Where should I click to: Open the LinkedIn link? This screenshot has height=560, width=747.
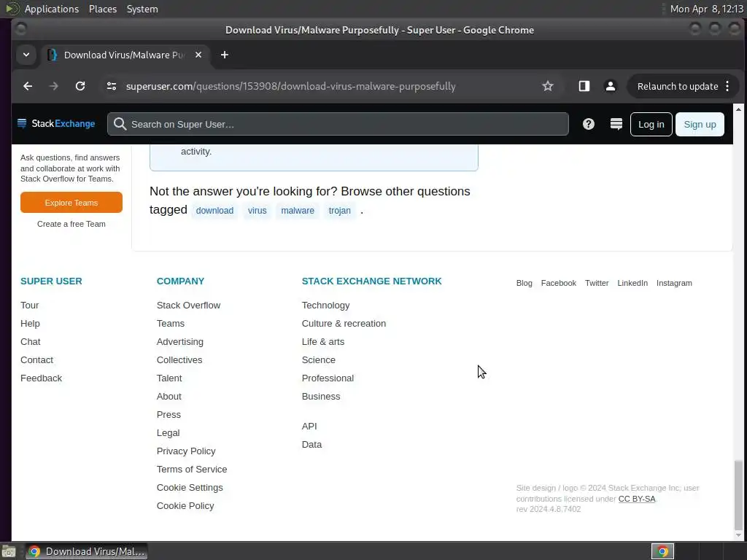[x=632, y=283]
